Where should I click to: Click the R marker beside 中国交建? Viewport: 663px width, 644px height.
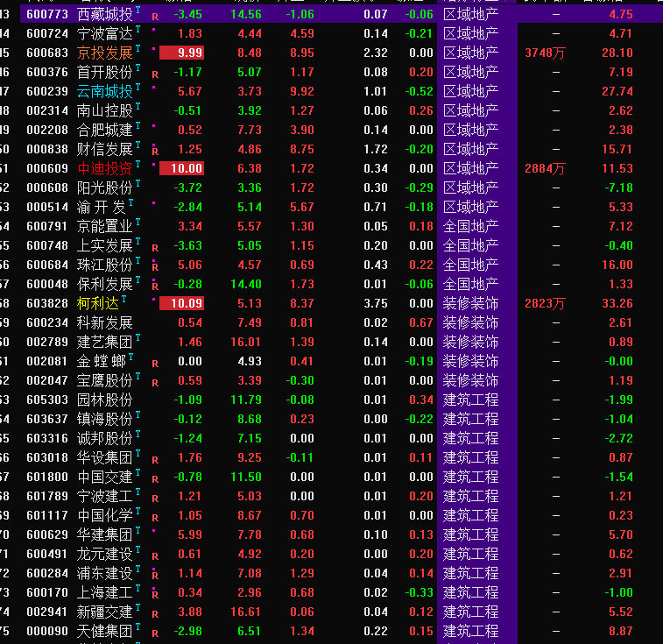click(155, 479)
